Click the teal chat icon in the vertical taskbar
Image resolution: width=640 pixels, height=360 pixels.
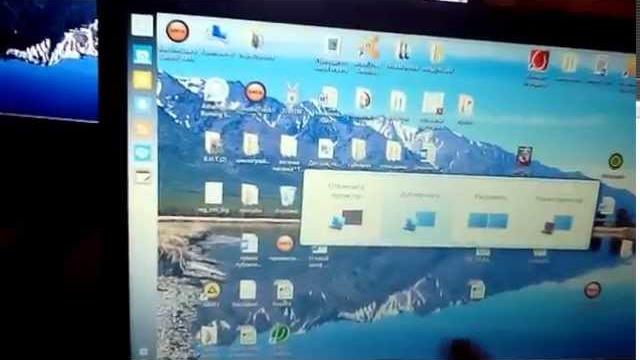[143, 153]
